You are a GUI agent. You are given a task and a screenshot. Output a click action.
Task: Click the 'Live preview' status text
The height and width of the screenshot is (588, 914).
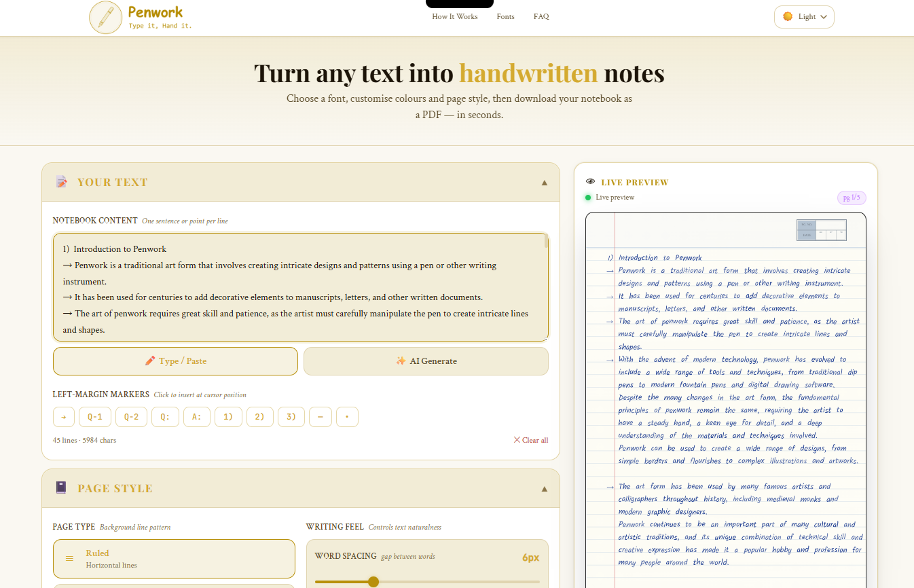click(615, 198)
